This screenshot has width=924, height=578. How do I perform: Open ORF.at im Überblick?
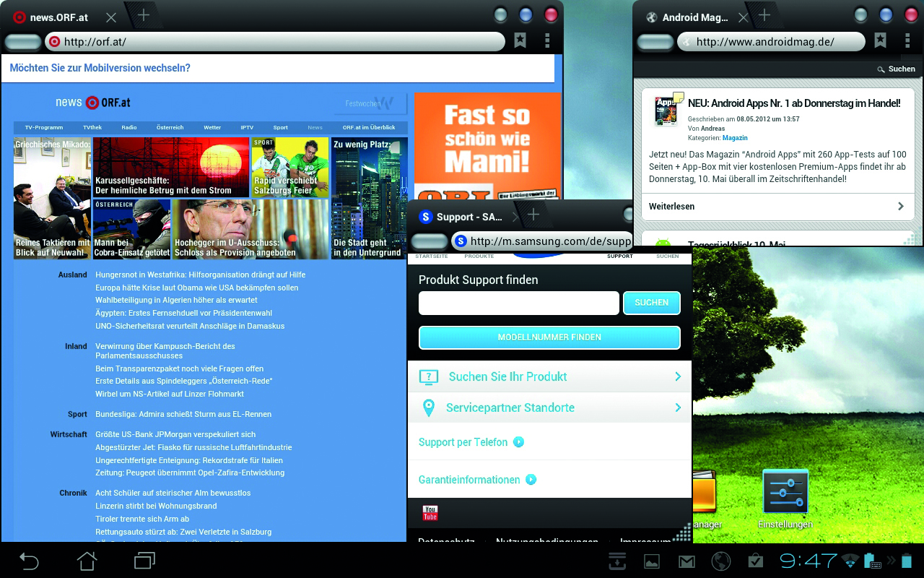pyautogui.click(x=369, y=127)
